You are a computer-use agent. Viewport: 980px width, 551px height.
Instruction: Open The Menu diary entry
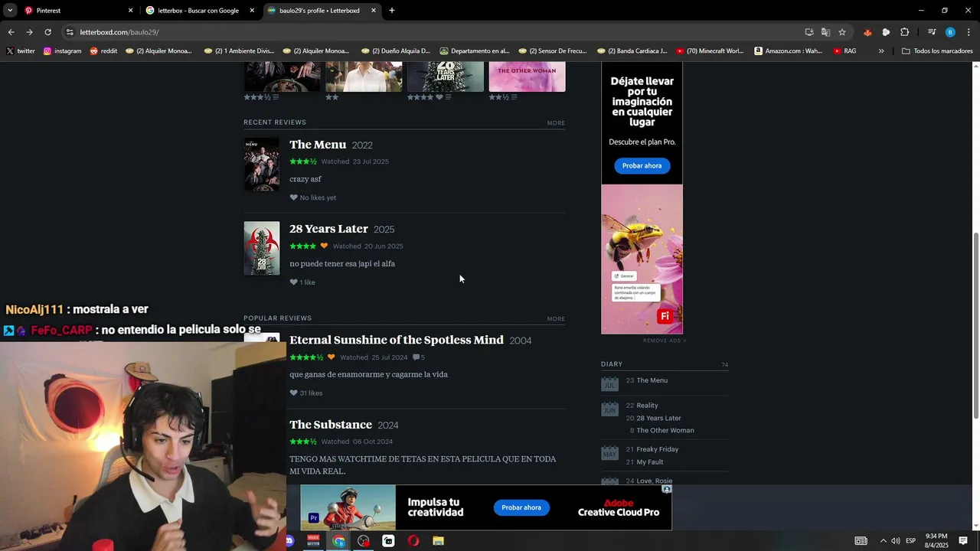(652, 380)
